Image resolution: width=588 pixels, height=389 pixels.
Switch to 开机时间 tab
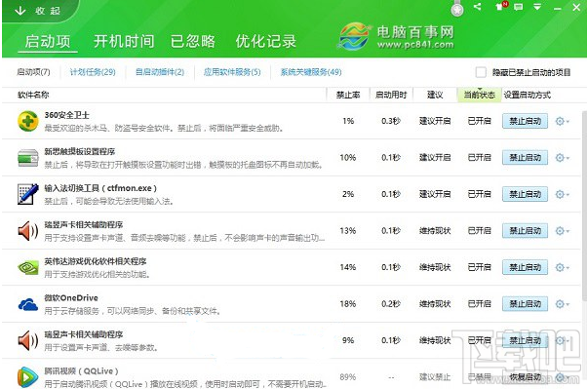pos(124,41)
